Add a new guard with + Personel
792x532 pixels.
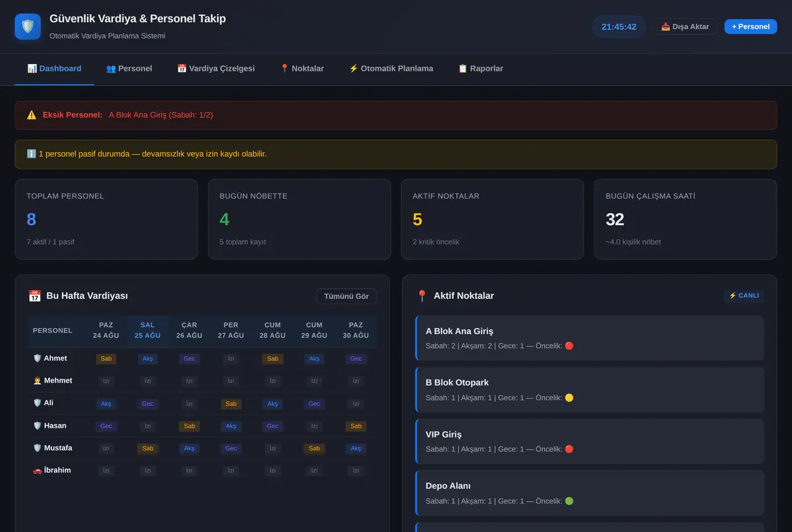tap(750, 26)
